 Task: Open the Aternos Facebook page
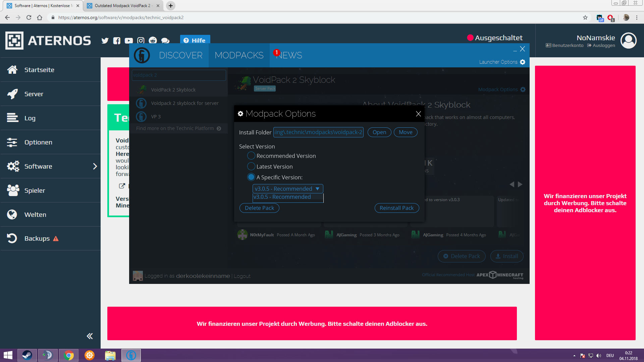tap(117, 41)
